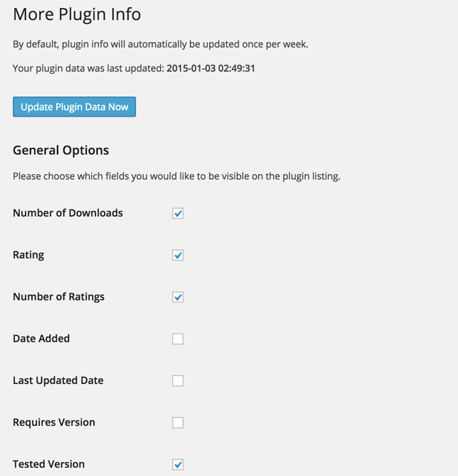Click the weekly auto-update description text
This screenshot has width=458, height=476.
pos(161,44)
